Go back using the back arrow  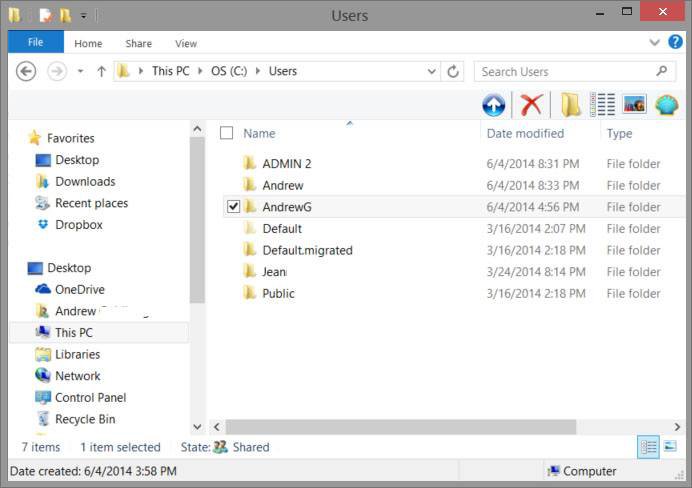27,72
